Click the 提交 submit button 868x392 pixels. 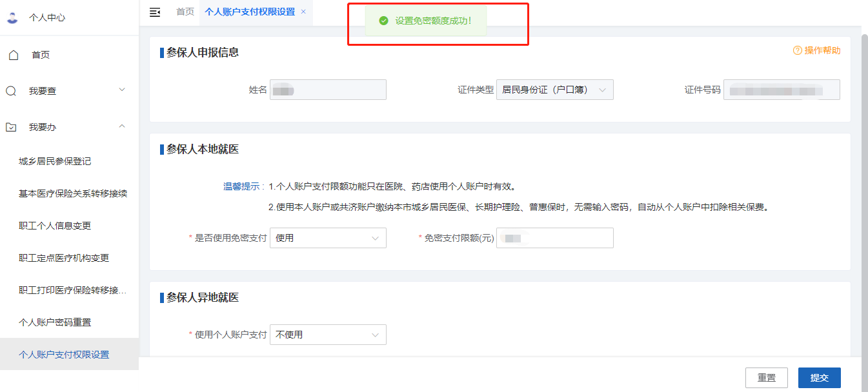(819, 377)
